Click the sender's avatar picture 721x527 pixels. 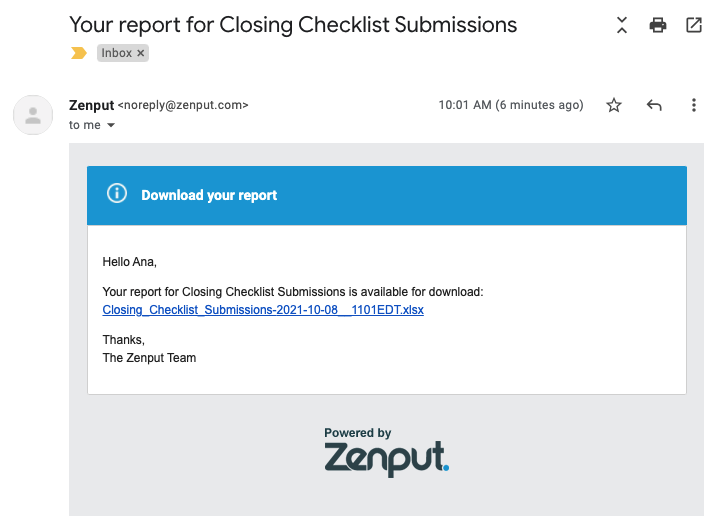(x=33, y=115)
